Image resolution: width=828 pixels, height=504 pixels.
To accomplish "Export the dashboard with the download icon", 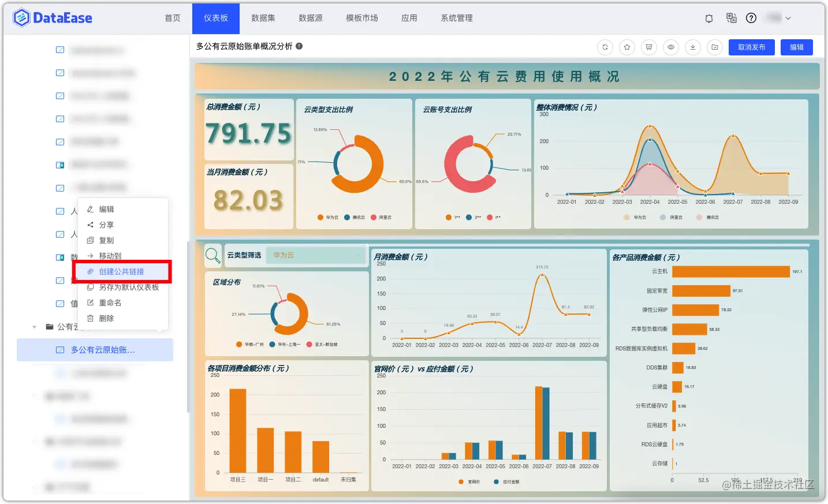I will click(x=692, y=47).
